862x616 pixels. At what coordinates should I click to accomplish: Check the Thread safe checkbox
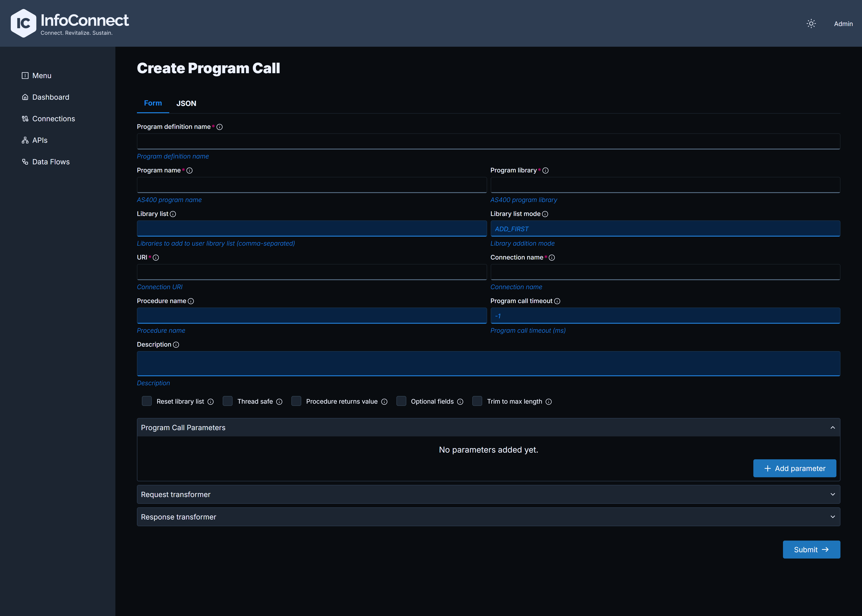(228, 401)
